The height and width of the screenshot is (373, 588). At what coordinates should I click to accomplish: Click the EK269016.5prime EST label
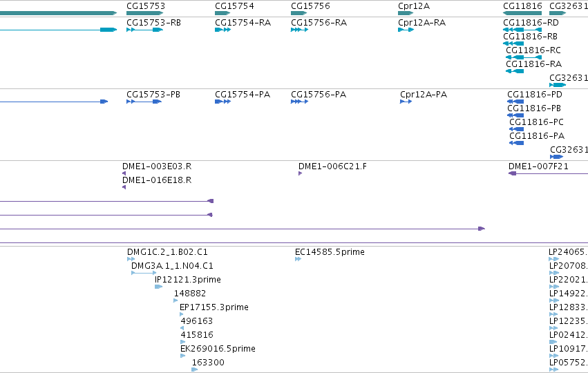tap(218, 349)
